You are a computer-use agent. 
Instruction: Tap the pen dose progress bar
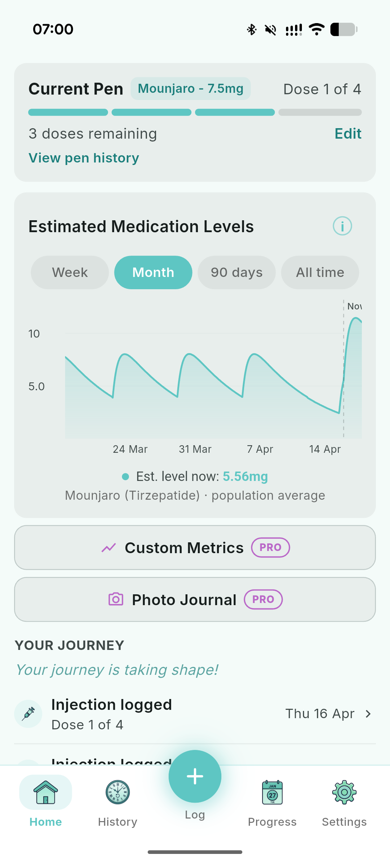195,112
